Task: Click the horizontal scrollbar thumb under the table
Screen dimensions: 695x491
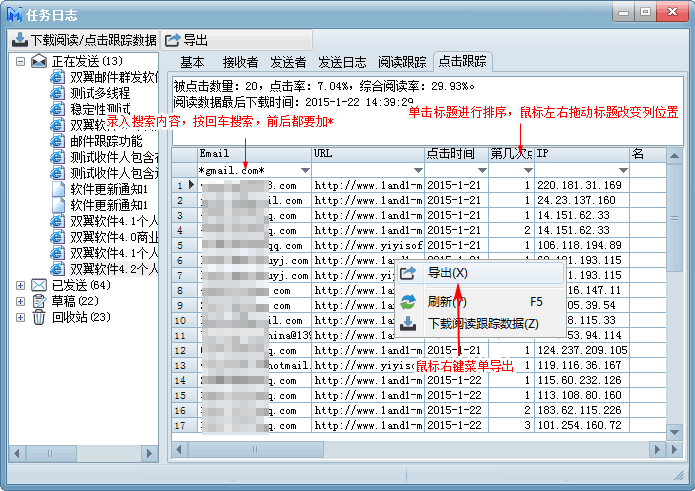Action: point(255,450)
